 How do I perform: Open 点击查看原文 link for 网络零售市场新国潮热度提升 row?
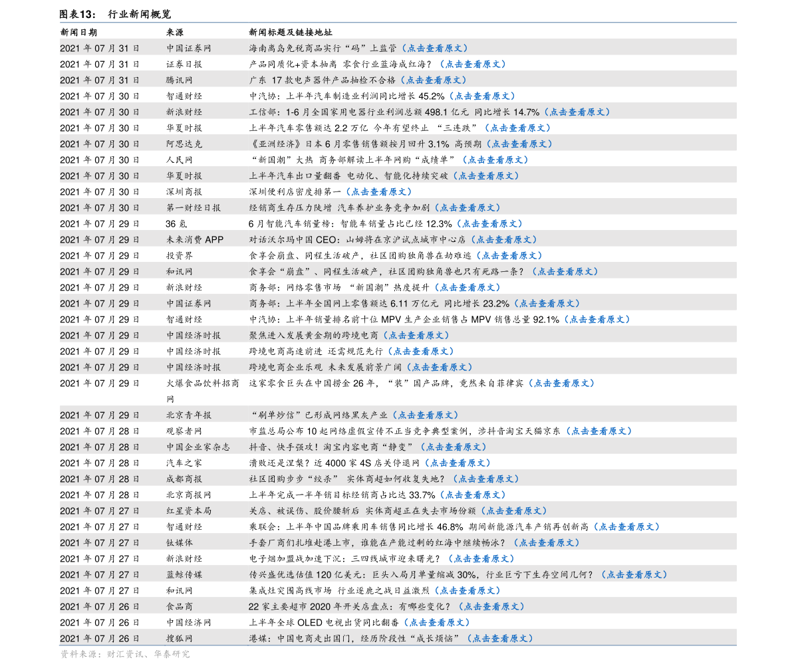click(x=467, y=288)
